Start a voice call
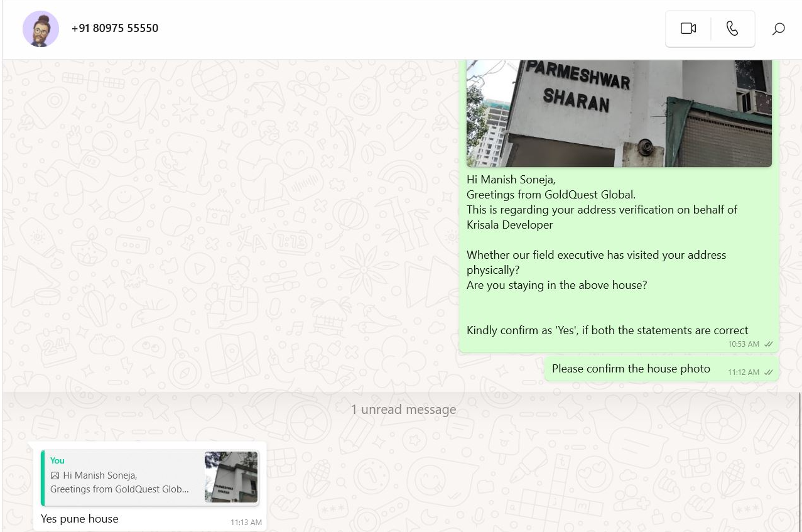 [732, 29]
